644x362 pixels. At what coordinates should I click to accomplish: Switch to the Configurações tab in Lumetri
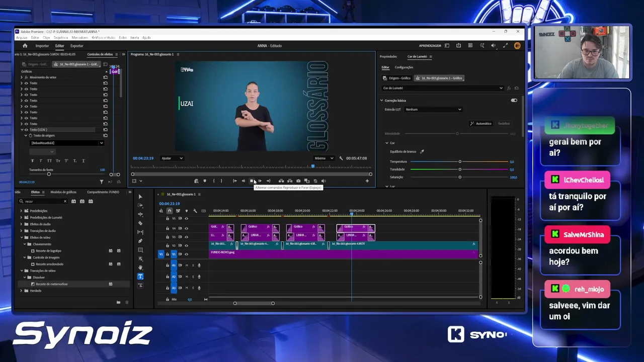[x=404, y=67]
